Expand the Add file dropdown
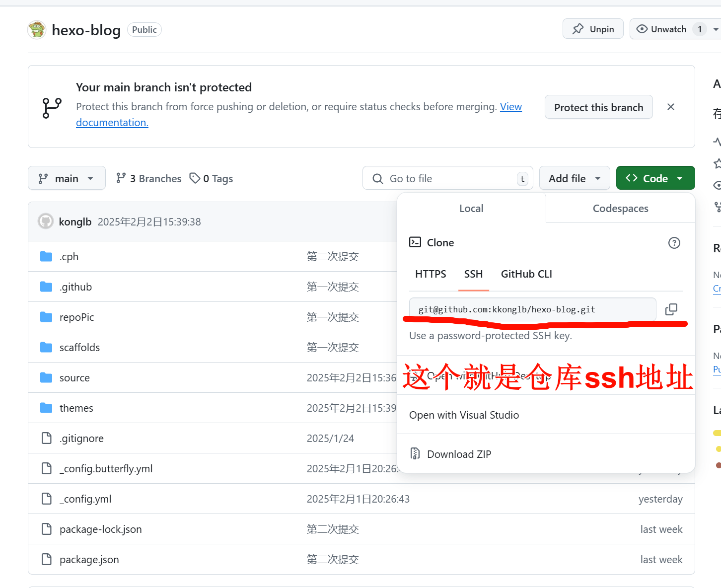Viewport: 721px width, 588px height. tap(574, 178)
